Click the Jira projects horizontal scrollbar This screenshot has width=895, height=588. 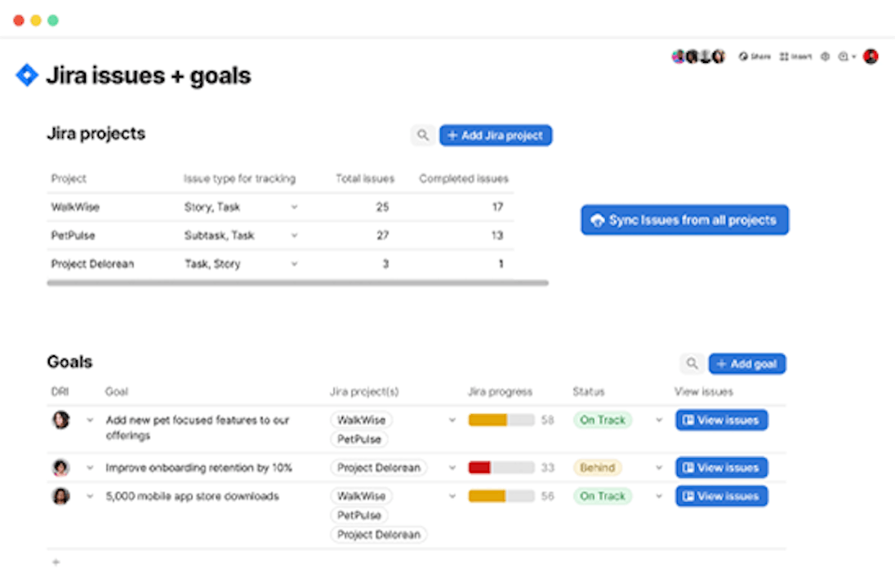(297, 283)
